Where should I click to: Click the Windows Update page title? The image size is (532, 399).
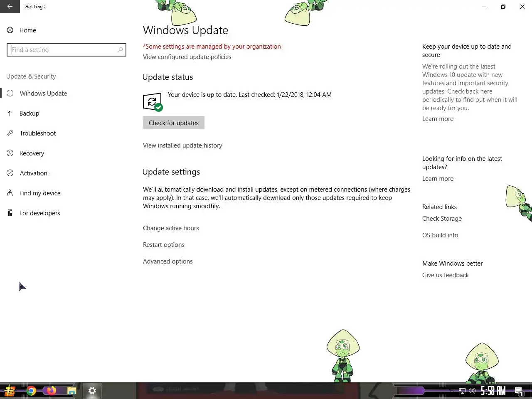[x=185, y=30]
